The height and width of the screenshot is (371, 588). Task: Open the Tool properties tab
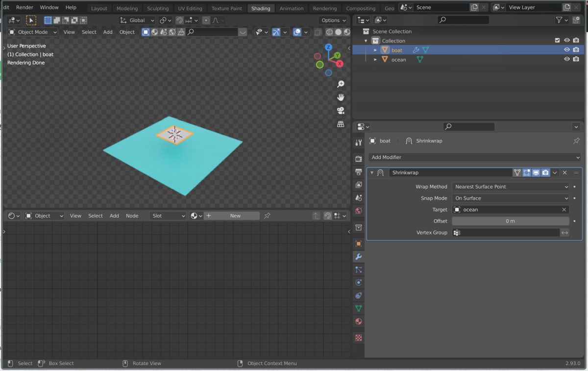[x=359, y=142]
